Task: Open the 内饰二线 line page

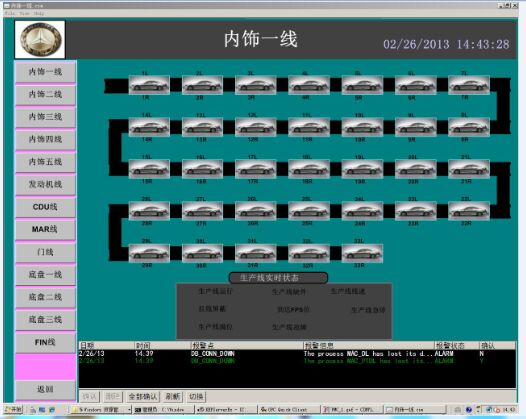Action: (x=45, y=94)
